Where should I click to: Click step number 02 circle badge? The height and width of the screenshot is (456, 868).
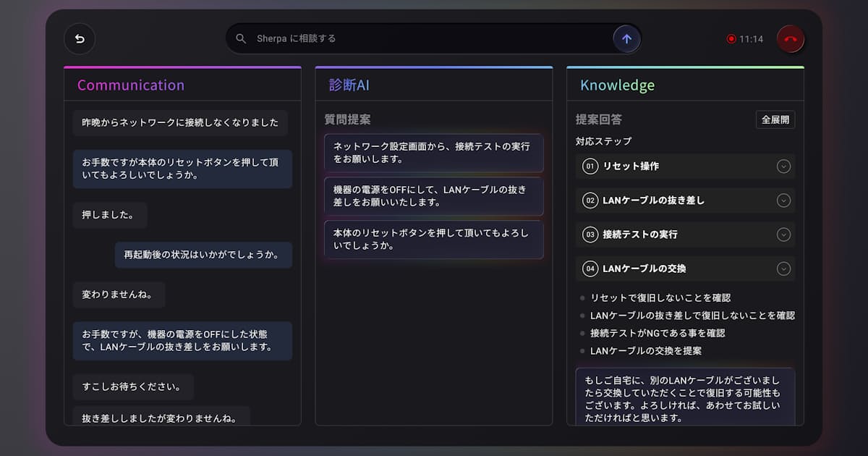(x=590, y=200)
